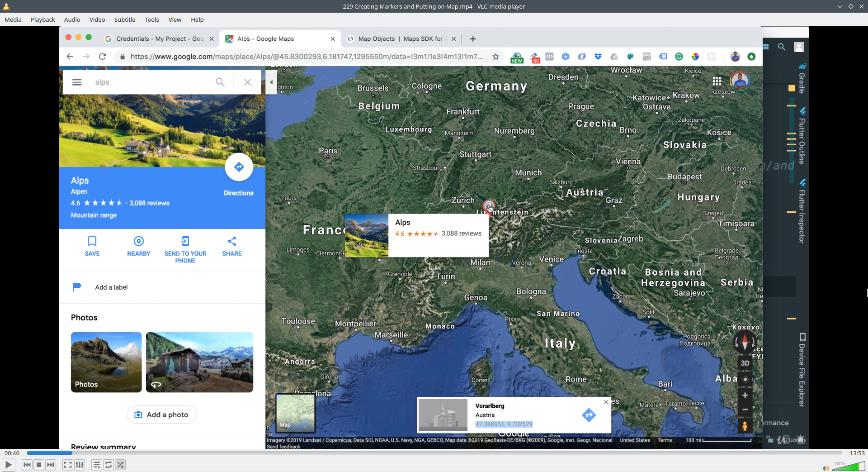
Task: Open the Media menu
Action: [13, 19]
